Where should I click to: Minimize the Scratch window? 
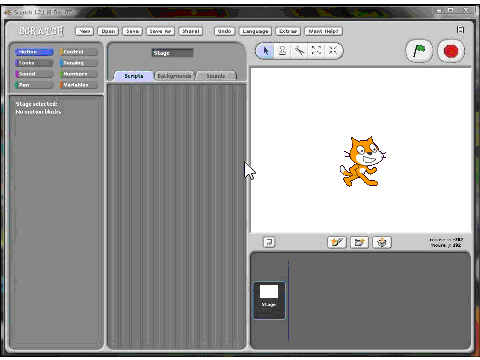pos(439,10)
